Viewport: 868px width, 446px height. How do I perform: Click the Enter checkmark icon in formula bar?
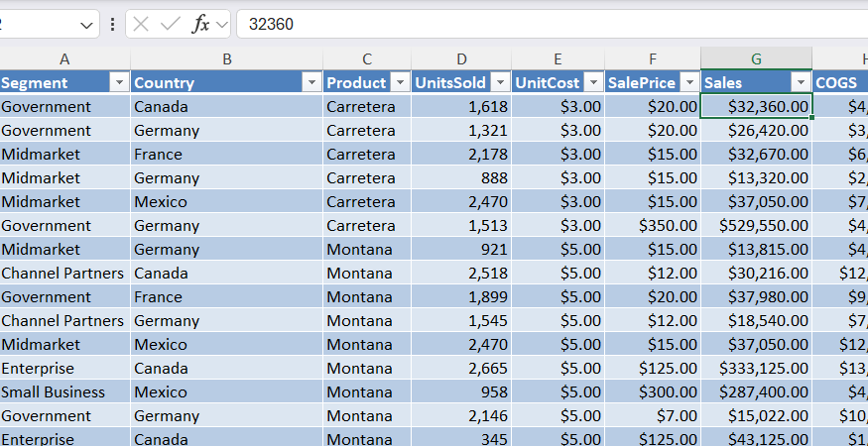tap(170, 25)
